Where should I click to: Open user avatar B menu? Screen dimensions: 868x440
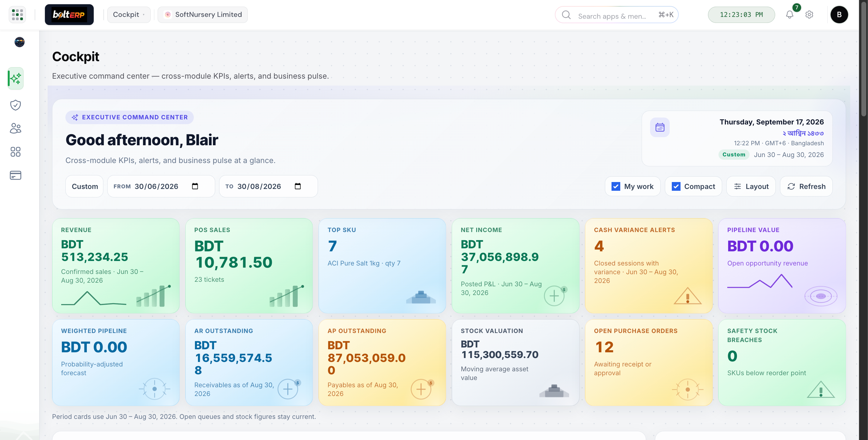pyautogui.click(x=839, y=14)
